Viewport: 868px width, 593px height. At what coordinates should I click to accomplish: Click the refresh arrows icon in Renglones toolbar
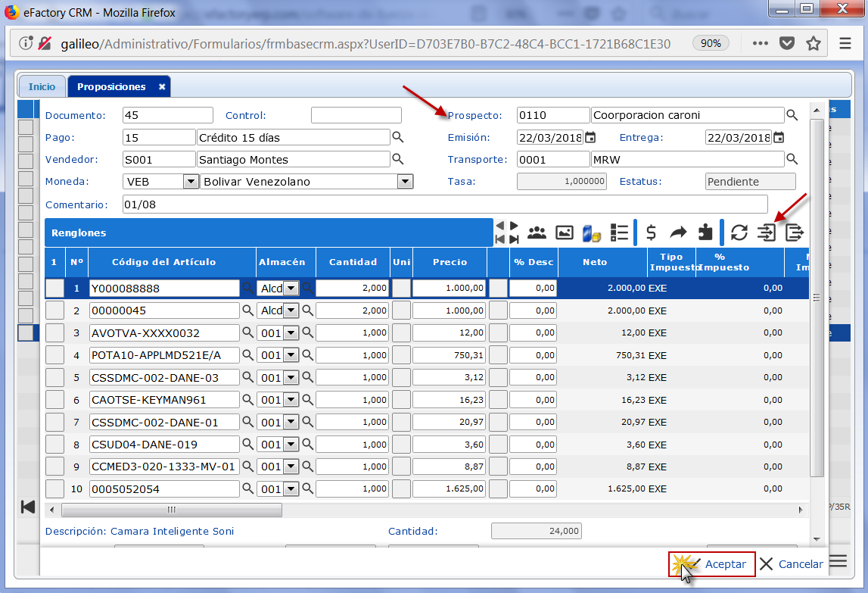pos(739,233)
